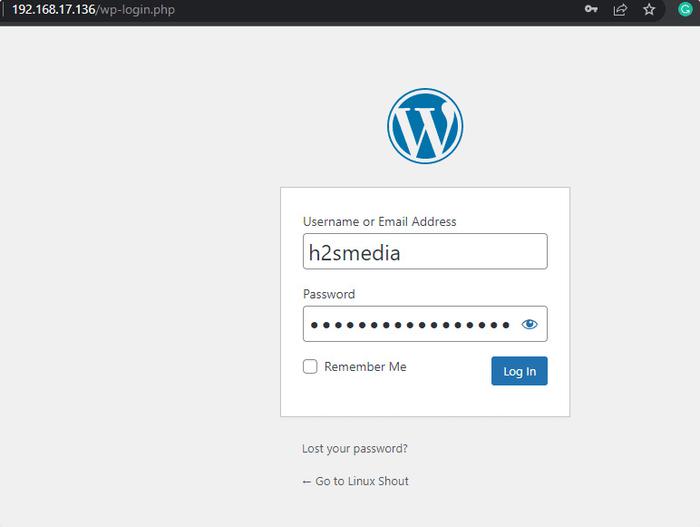Show the password using the eye icon
Viewport: 700px width, 527px height.
[529, 324]
